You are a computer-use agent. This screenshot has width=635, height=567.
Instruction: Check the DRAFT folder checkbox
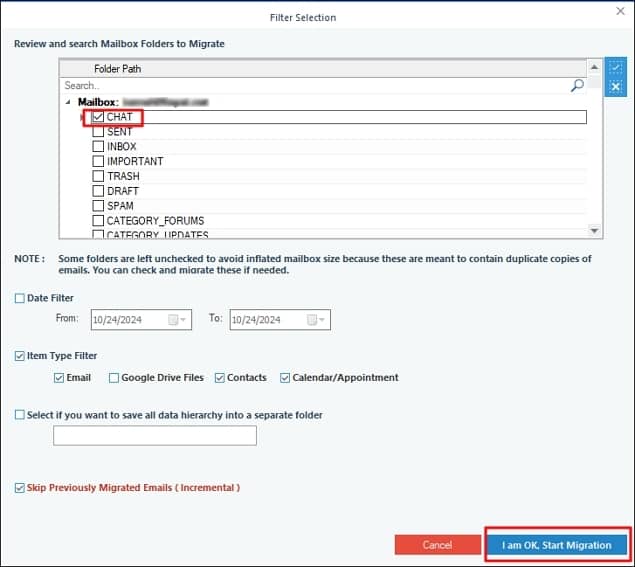pos(98,191)
